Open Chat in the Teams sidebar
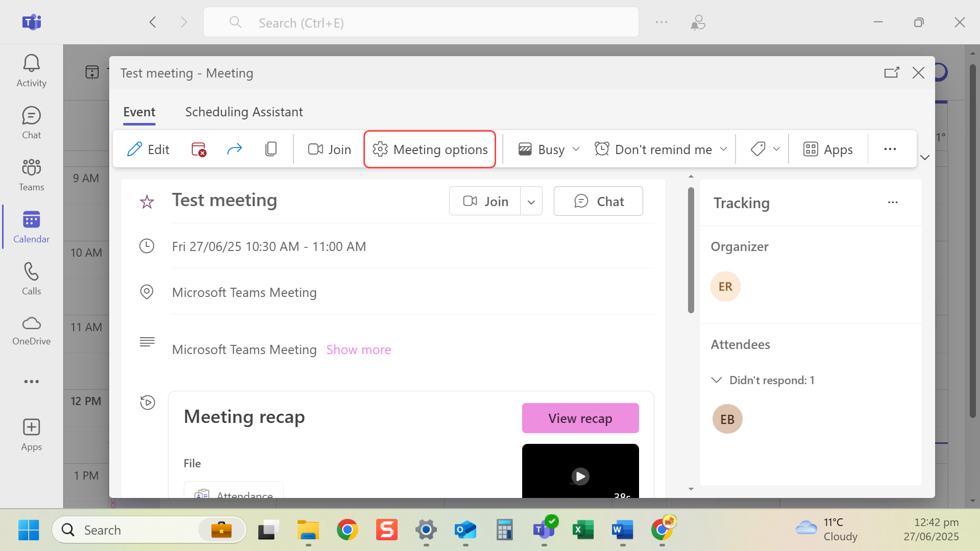 click(x=31, y=123)
